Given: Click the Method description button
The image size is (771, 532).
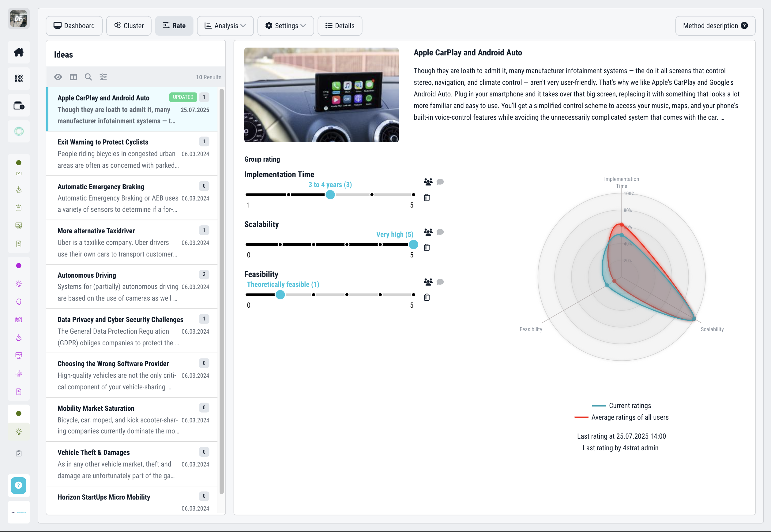Looking at the screenshot, I should [x=715, y=26].
